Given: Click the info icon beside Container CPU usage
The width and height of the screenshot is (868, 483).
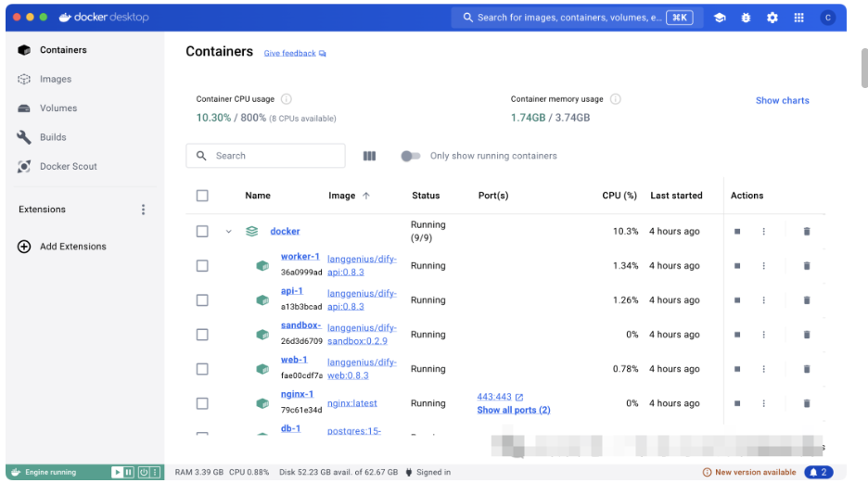Looking at the screenshot, I should click(287, 99).
